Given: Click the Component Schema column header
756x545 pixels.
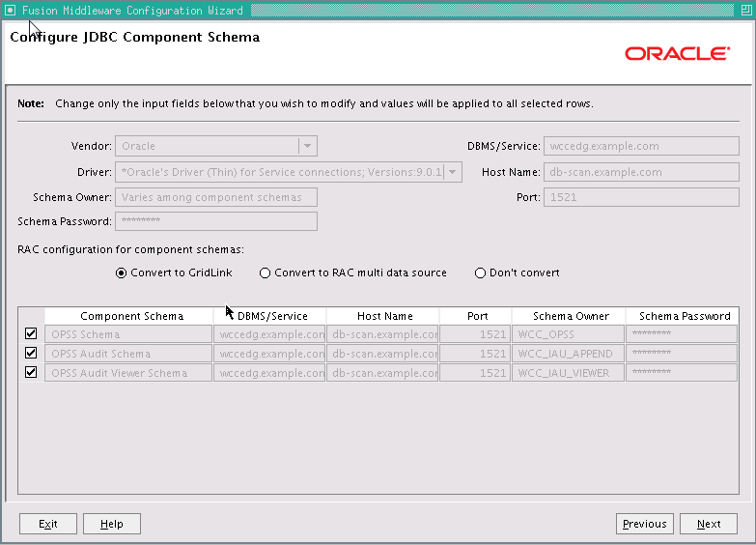Looking at the screenshot, I should (129, 316).
